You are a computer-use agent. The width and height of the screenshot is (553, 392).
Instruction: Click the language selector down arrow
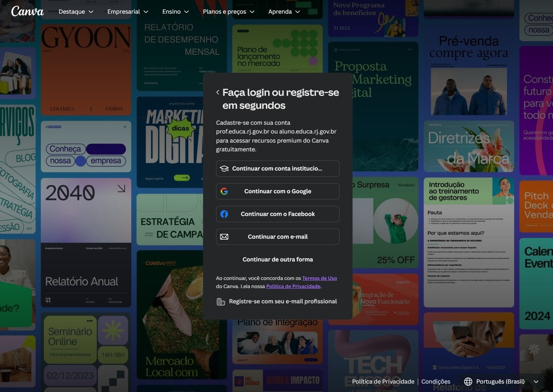click(x=536, y=382)
